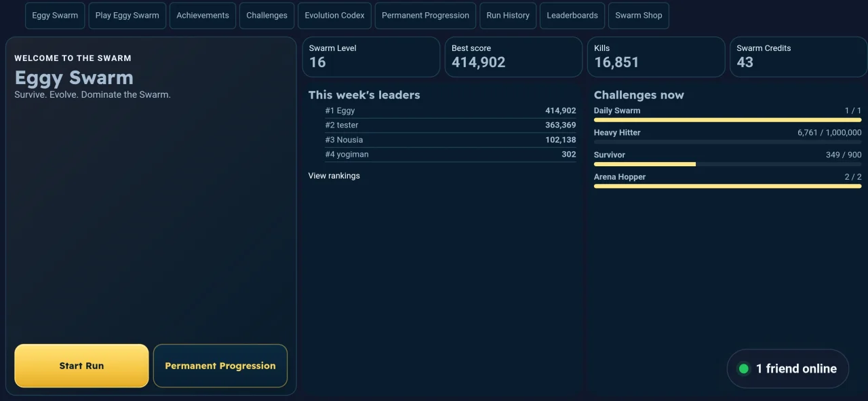Select the Evolution Codex tab
The width and height of the screenshot is (868, 401).
point(334,16)
